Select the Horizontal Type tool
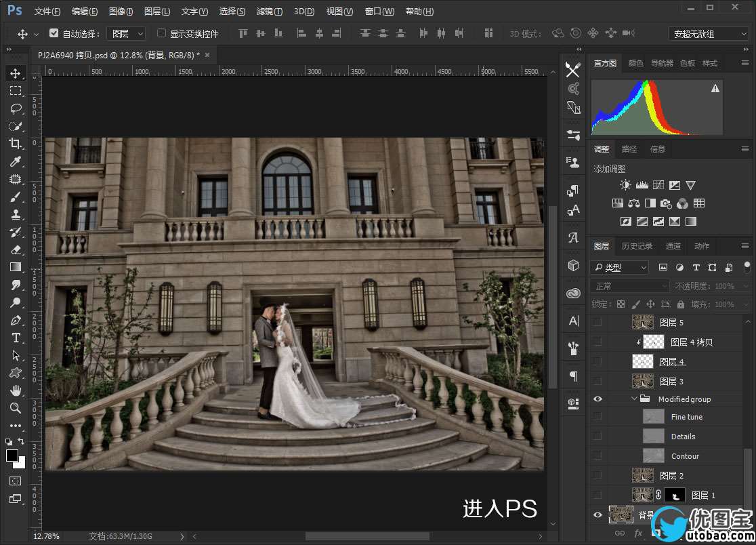 (16, 338)
